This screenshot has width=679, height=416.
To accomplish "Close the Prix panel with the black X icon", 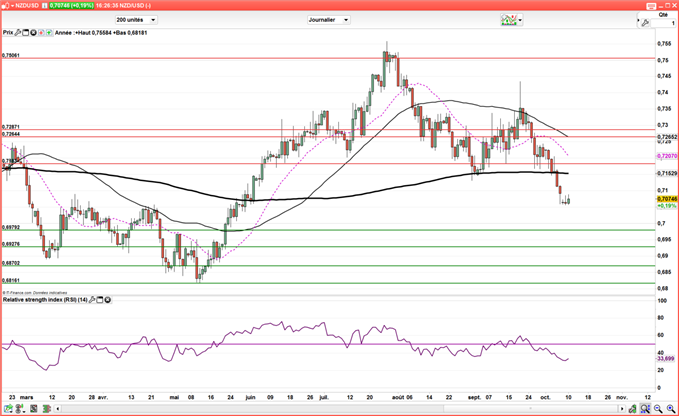I will (x=33, y=32).
